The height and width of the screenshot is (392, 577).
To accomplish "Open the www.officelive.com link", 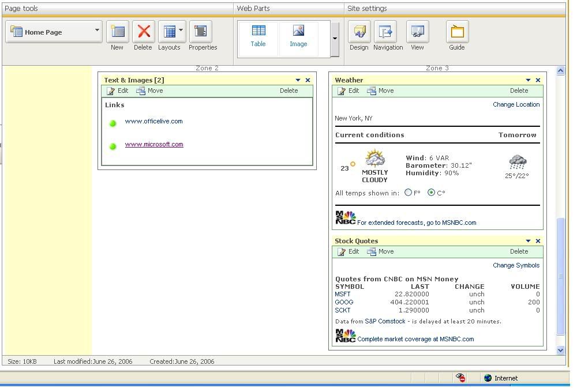I will (x=154, y=122).
